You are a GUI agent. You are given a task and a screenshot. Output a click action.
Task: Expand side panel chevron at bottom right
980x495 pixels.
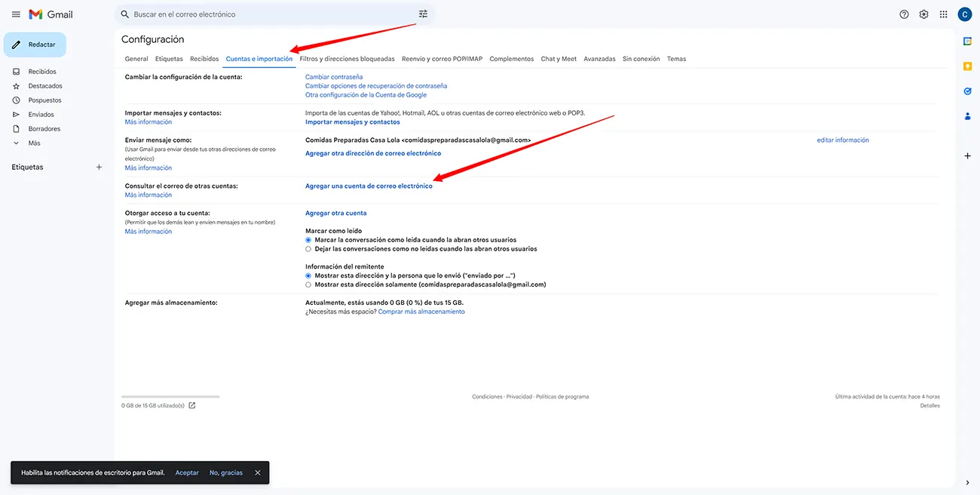pyautogui.click(x=967, y=483)
